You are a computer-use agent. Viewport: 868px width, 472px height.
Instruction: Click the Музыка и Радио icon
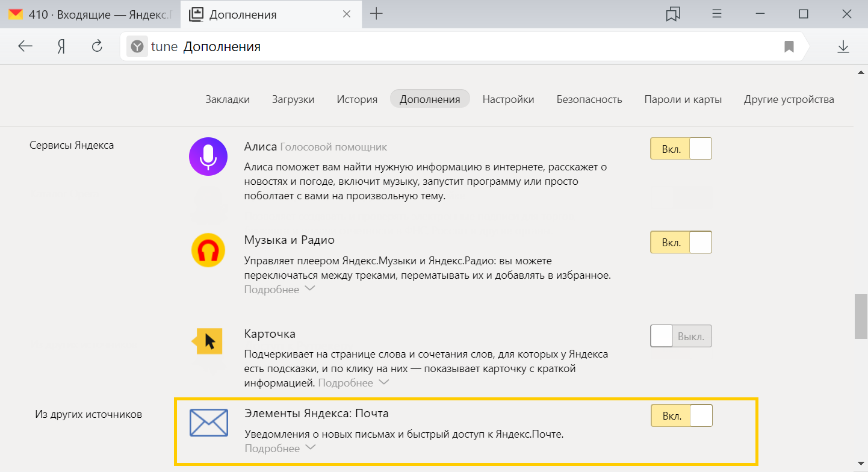208,250
